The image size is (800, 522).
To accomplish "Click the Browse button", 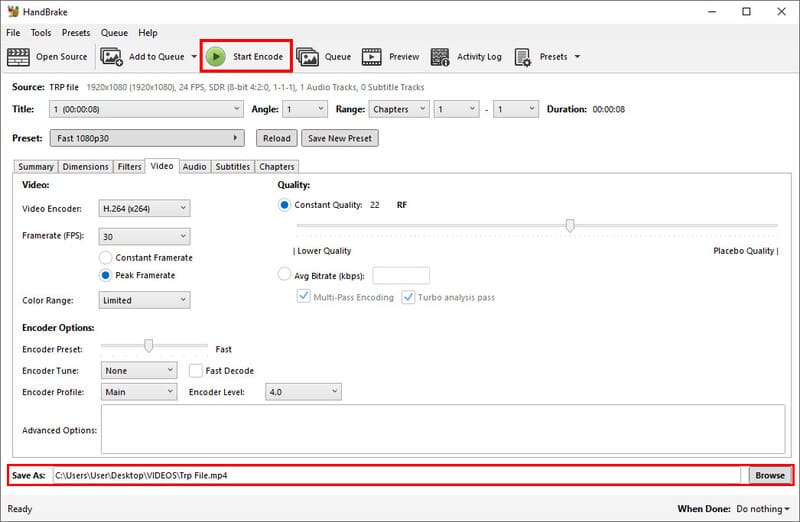I will (x=770, y=475).
